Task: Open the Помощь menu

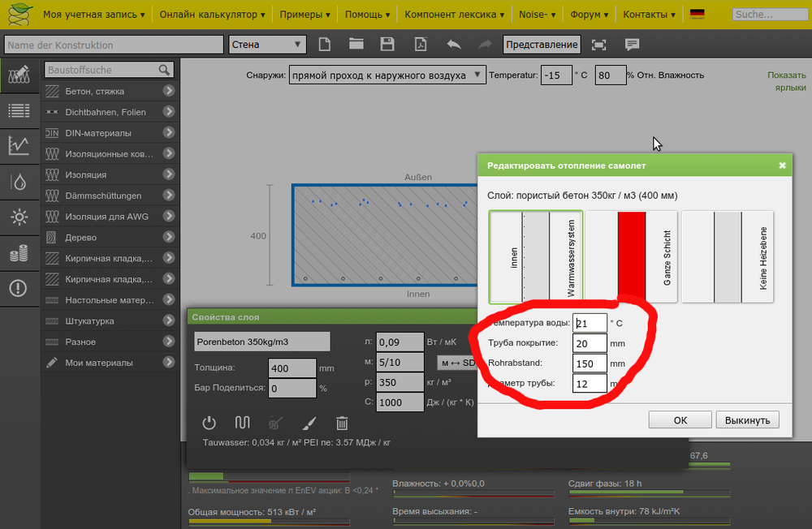Action: [368, 15]
